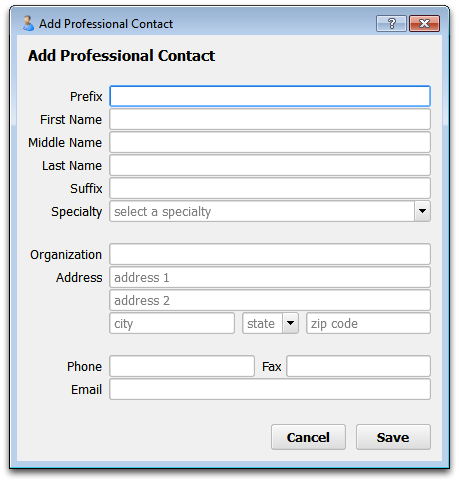Select the 'select a specialty' combo box

(270, 211)
